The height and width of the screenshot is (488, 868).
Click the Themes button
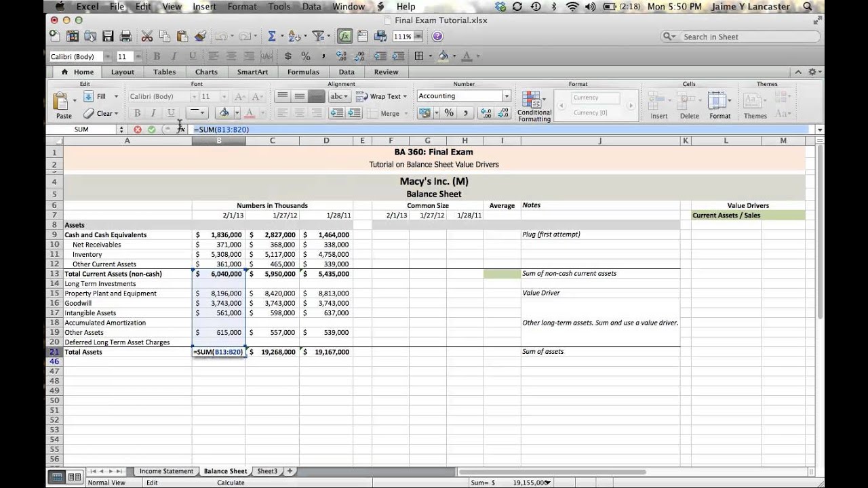755,105
